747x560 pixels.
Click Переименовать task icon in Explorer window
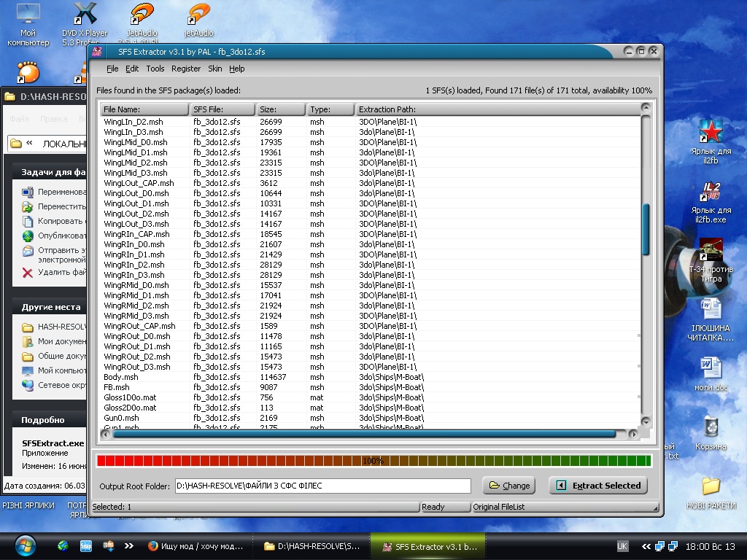pos(28,192)
